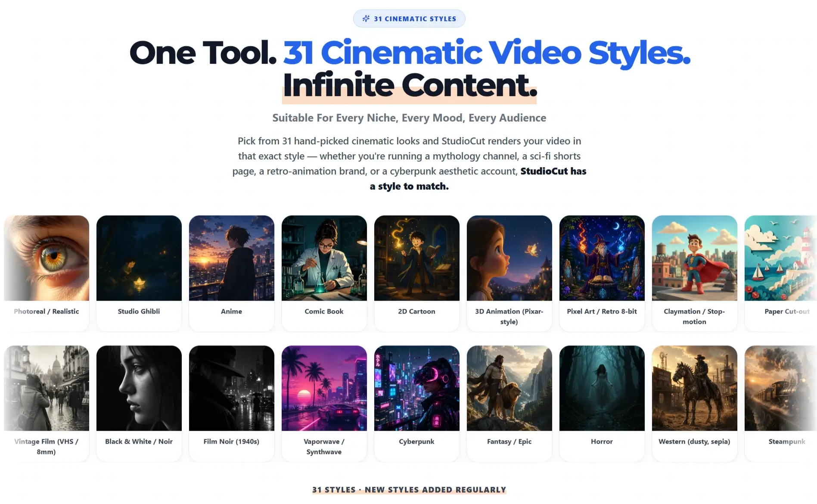This screenshot has width=817, height=504.
Task: Click "31 Styles · New Styles Added Regularly" text
Action: [x=409, y=490]
